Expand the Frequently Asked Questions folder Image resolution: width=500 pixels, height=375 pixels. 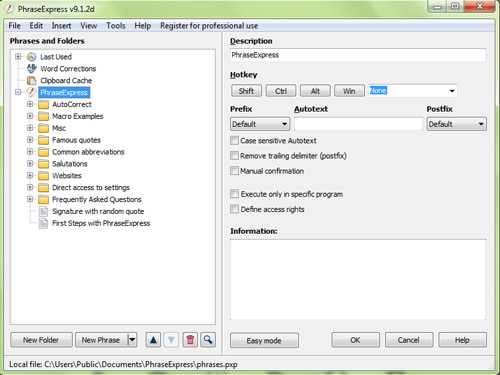coord(30,199)
